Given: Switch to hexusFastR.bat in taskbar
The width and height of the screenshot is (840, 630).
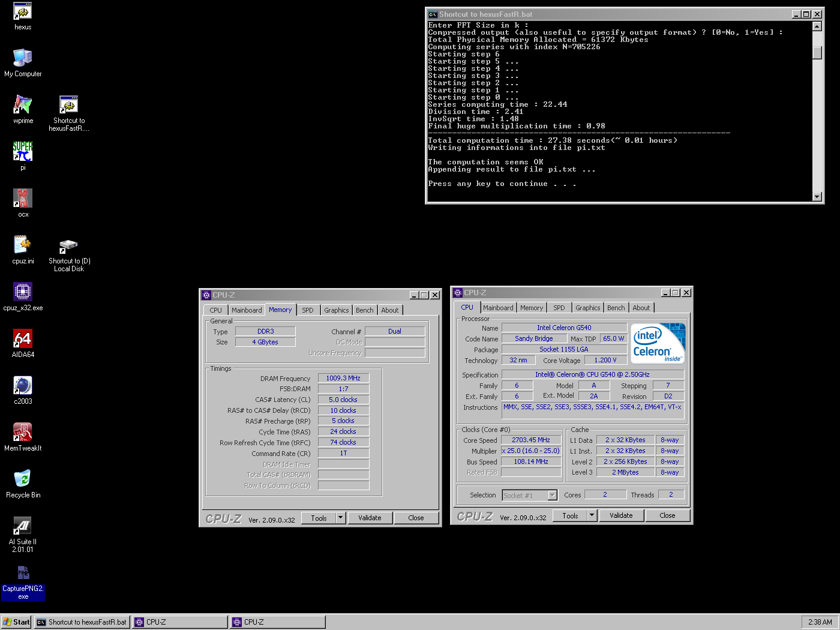Looking at the screenshot, I should point(82,622).
